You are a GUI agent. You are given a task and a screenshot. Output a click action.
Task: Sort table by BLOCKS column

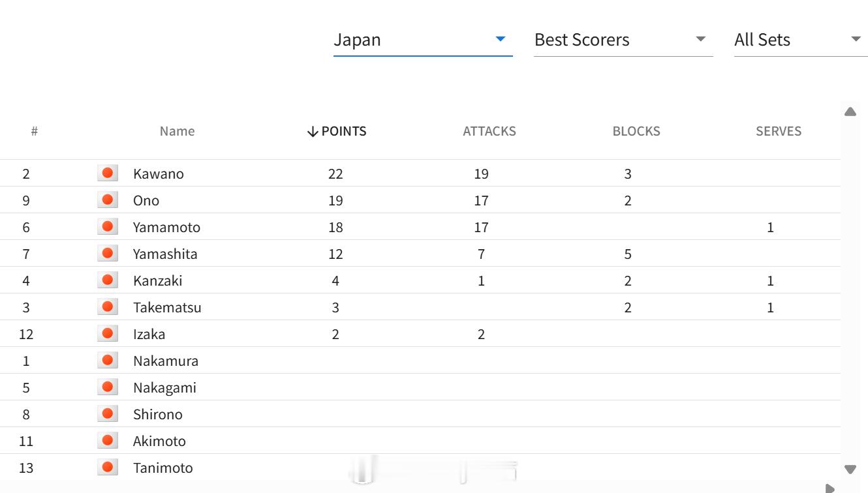click(636, 131)
